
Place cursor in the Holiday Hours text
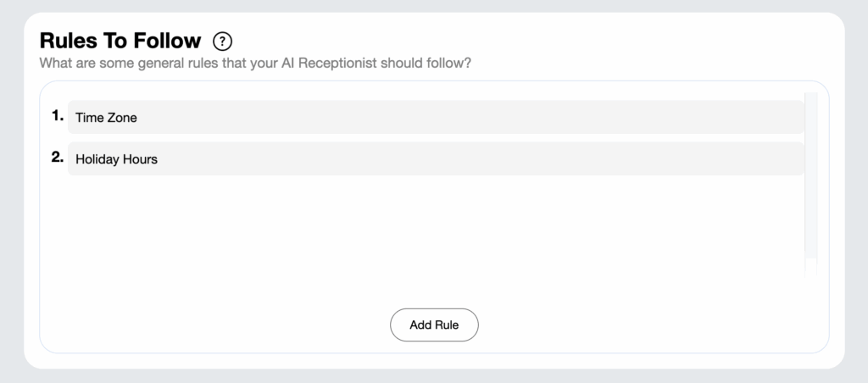[117, 159]
